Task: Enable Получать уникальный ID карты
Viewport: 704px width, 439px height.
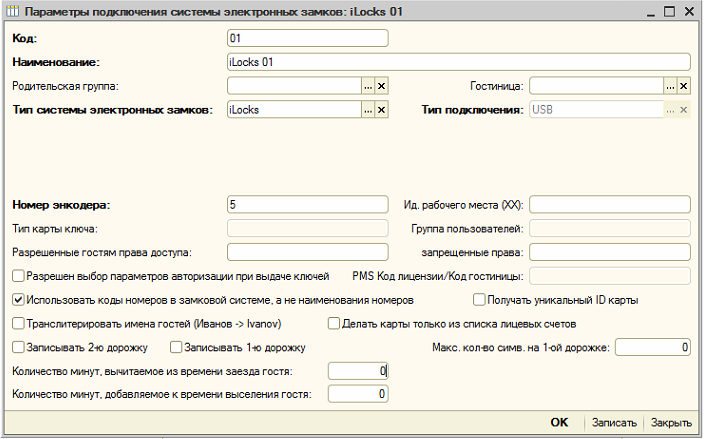Action: (479, 299)
